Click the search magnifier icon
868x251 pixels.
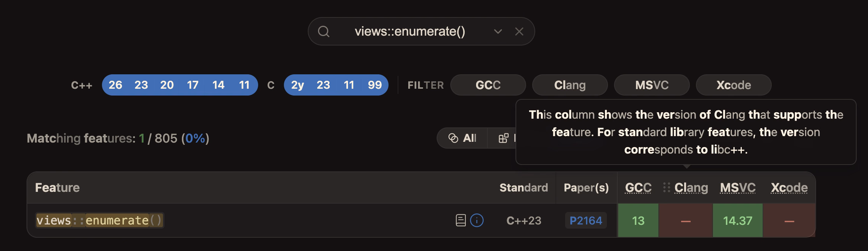[323, 31]
